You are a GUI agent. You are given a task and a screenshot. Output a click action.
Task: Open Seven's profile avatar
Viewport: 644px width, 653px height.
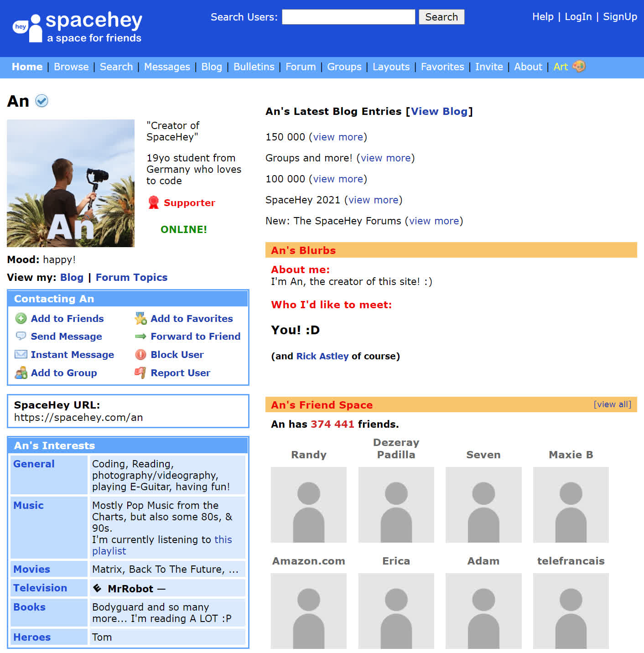pyautogui.click(x=483, y=505)
